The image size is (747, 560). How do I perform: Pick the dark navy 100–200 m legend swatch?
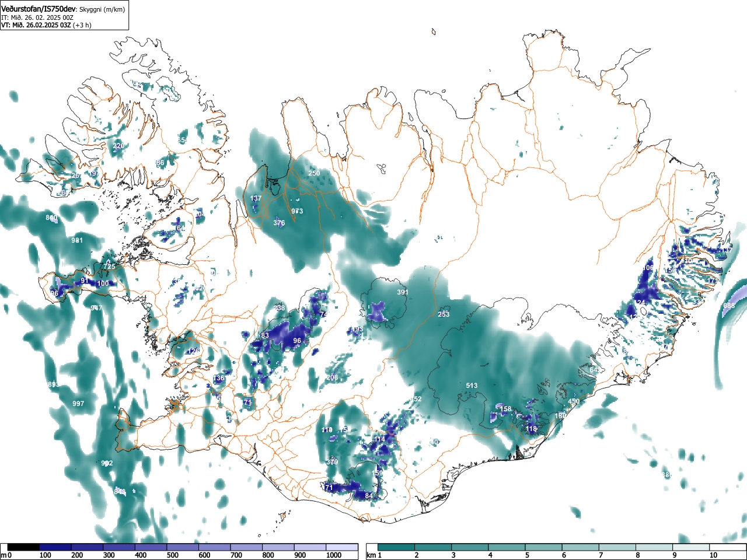(55, 547)
